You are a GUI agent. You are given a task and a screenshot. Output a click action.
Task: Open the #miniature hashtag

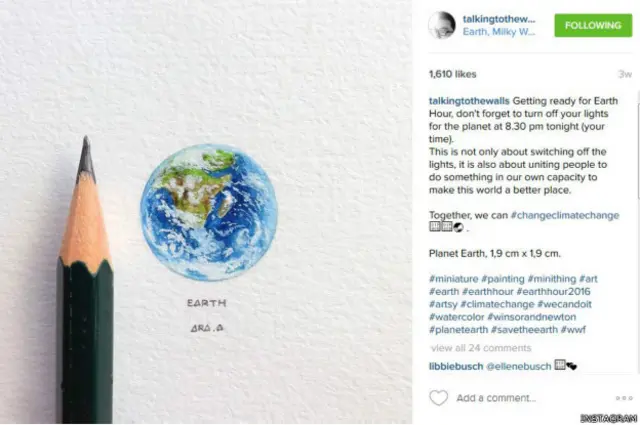453,279
